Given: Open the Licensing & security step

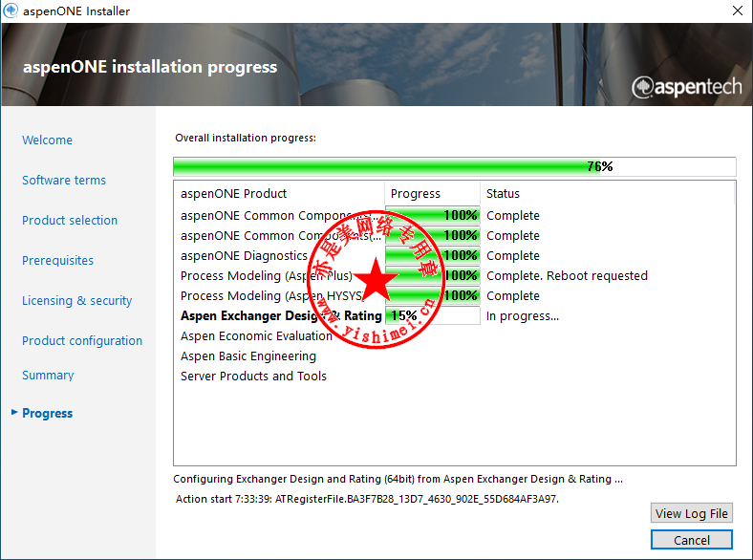Looking at the screenshot, I should (x=76, y=301).
